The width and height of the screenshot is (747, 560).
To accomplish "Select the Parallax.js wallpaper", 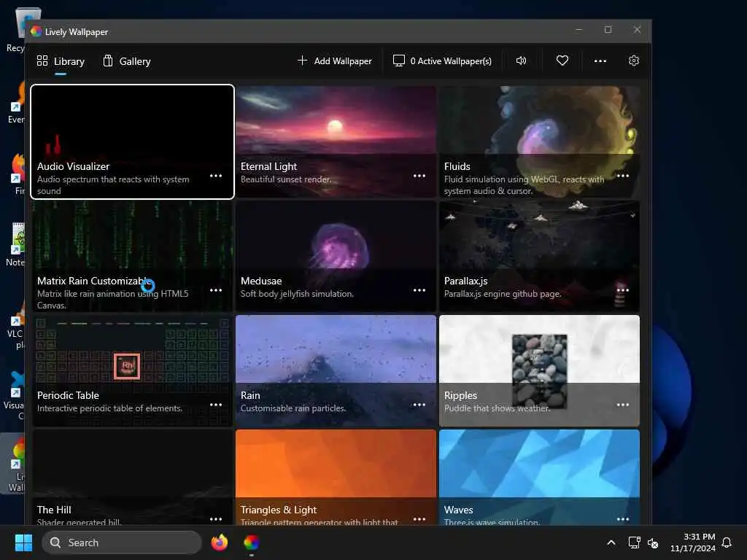I will [x=539, y=256].
